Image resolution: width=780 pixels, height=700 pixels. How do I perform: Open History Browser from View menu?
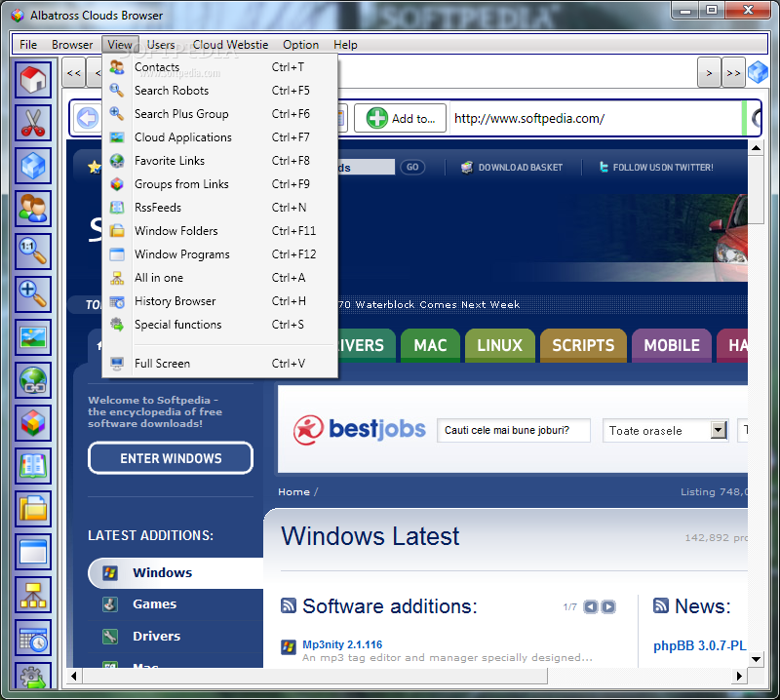[x=220, y=301]
